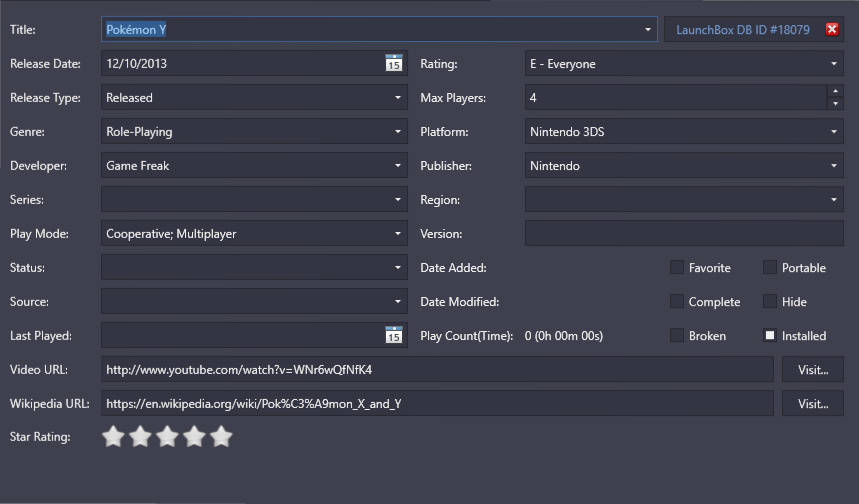Open the Release Date calendar picker icon
859x504 pixels.
[394, 63]
